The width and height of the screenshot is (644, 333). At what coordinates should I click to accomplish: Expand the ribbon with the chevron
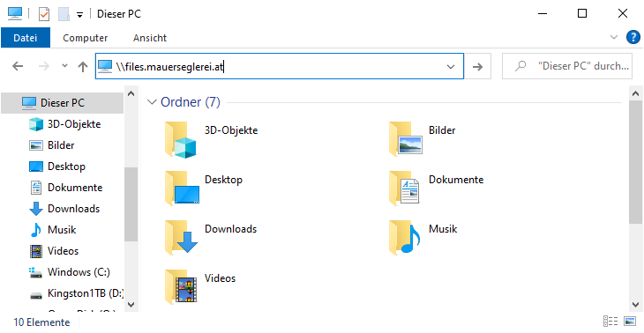(x=614, y=37)
